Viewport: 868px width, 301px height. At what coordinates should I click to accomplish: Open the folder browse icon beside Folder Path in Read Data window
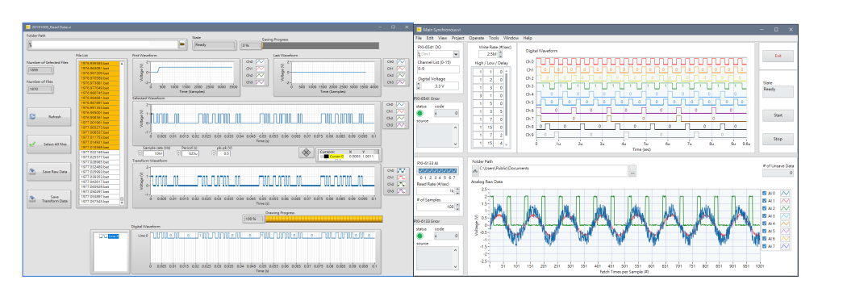182,44
